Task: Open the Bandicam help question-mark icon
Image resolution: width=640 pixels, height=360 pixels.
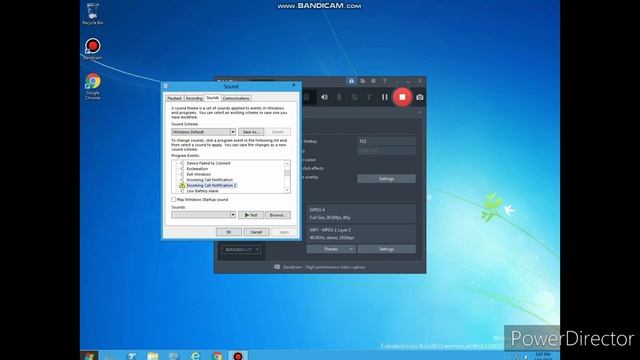Action: click(384, 81)
